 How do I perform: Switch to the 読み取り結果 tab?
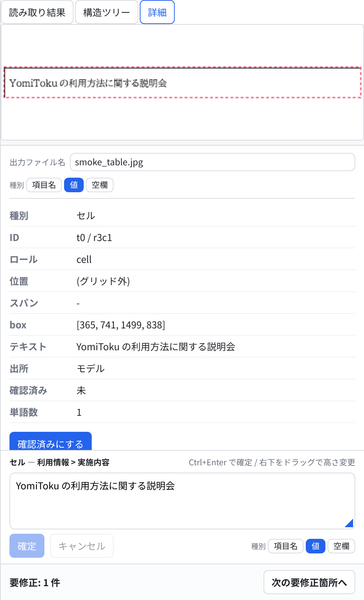(37, 12)
